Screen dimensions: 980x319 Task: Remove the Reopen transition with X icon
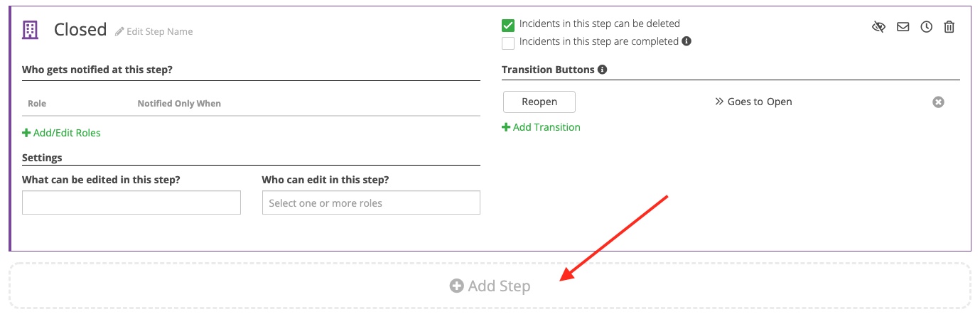point(938,102)
